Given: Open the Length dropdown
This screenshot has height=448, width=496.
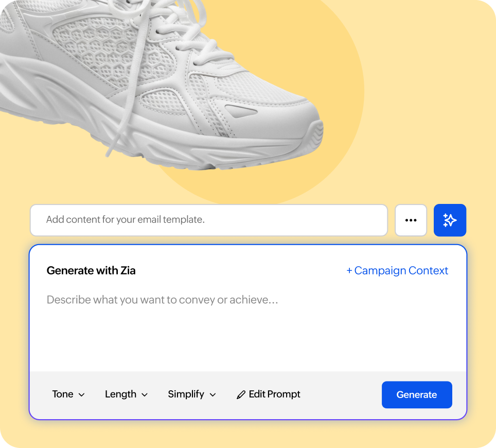Looking at the screenshot, I should 126,394.
